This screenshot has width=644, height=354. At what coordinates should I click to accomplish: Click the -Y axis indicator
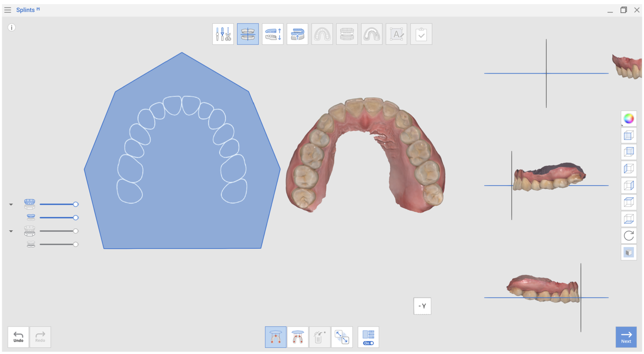coord(422,306)
